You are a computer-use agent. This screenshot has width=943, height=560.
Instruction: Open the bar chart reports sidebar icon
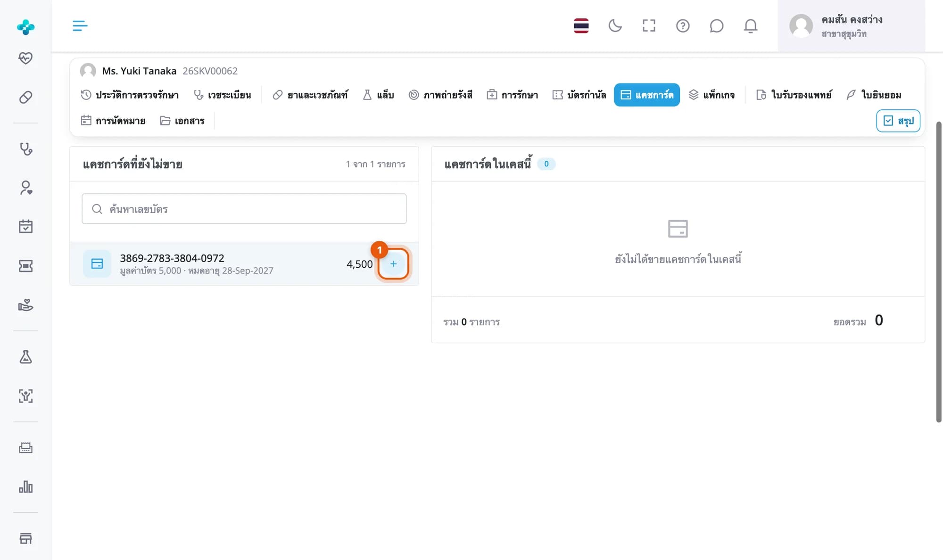click(x=25, y=486)
